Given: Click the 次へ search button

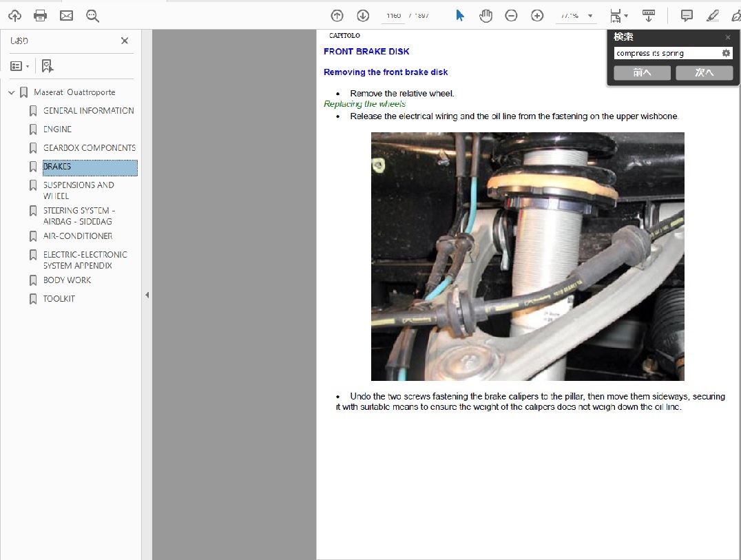Looking at the screenshot, I should click(x=704, y=72).
